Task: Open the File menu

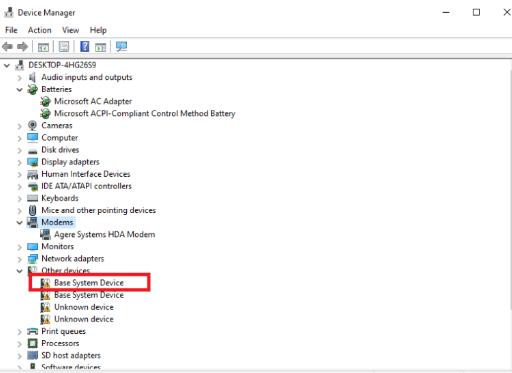Action: click(x=11, y=30)
